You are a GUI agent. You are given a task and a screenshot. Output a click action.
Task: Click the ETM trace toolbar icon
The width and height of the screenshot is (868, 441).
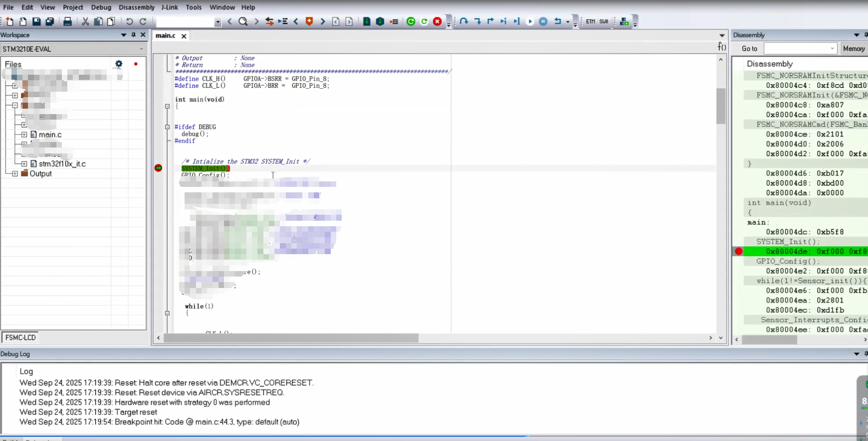pyautogui.click(x=590, y=21)
